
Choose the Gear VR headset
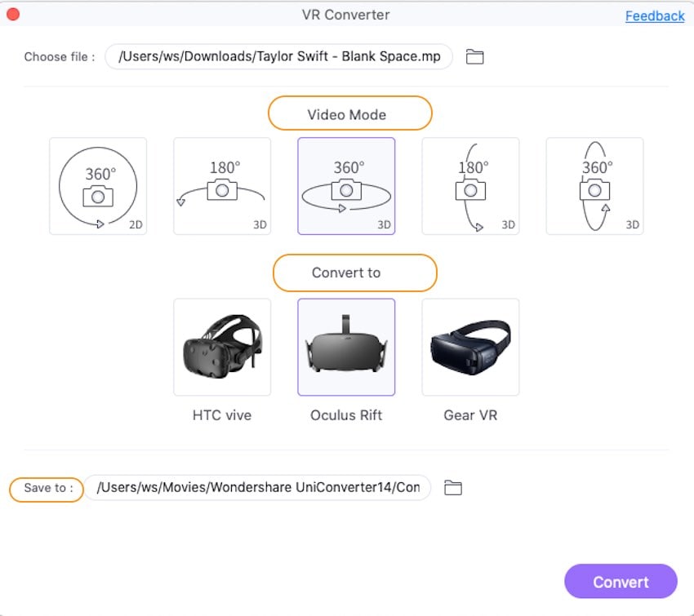tap(470, 347)
